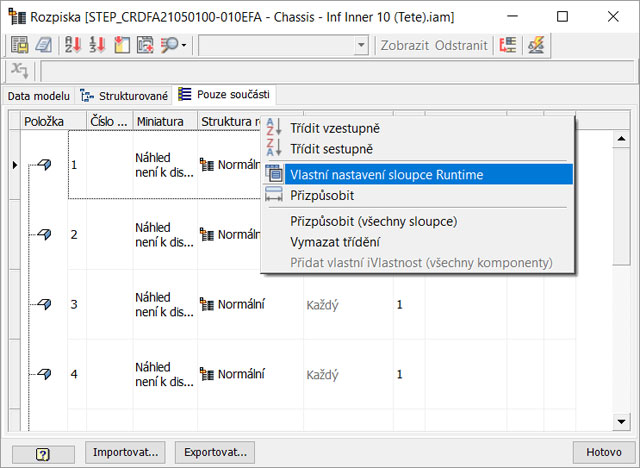Select the row selector of item 1

(15, 165)
